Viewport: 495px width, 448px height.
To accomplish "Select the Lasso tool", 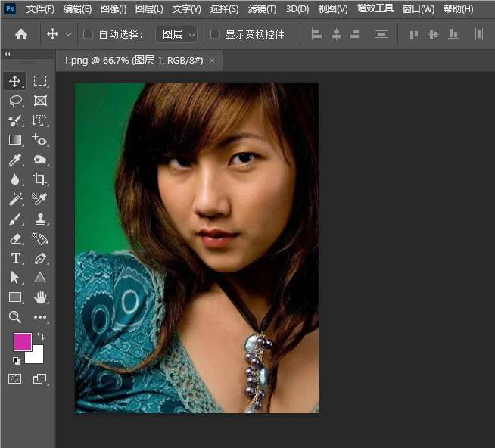I will click(15, 101).
